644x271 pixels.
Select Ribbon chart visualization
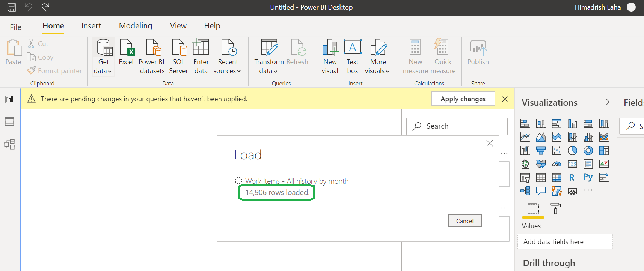pyautogui.click(x=604, y=137)
